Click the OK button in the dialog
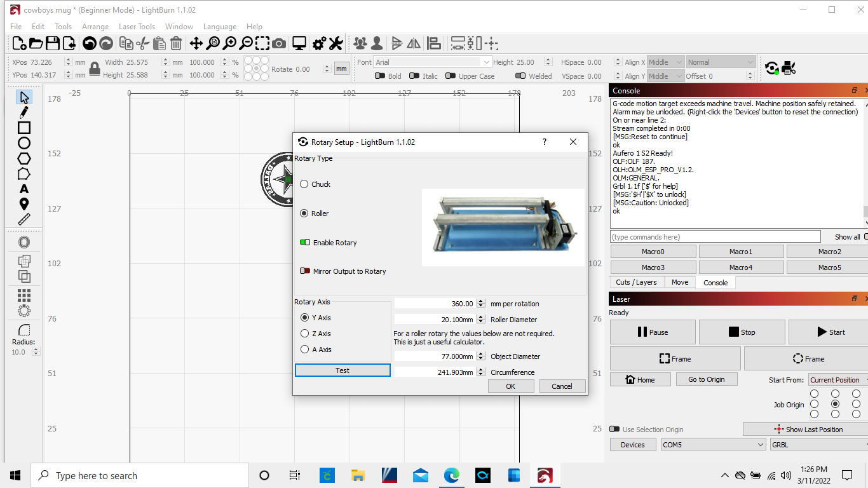868x488 pixels. [511, 386]
